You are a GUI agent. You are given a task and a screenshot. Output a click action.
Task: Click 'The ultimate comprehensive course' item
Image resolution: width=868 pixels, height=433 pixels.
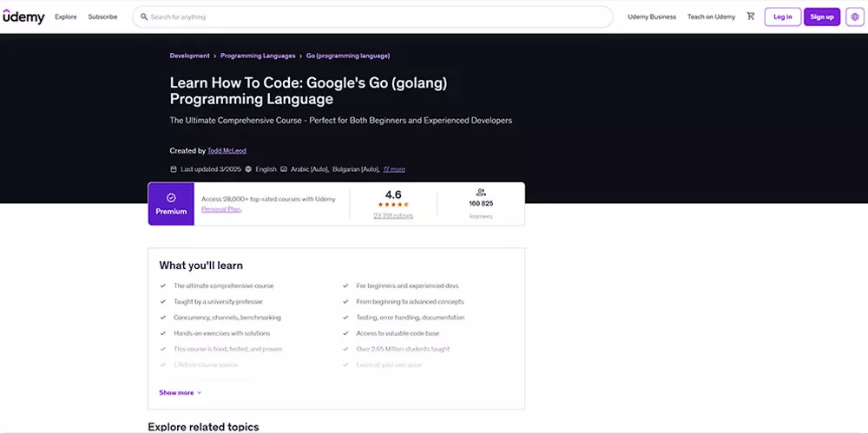tap(224, 285)
